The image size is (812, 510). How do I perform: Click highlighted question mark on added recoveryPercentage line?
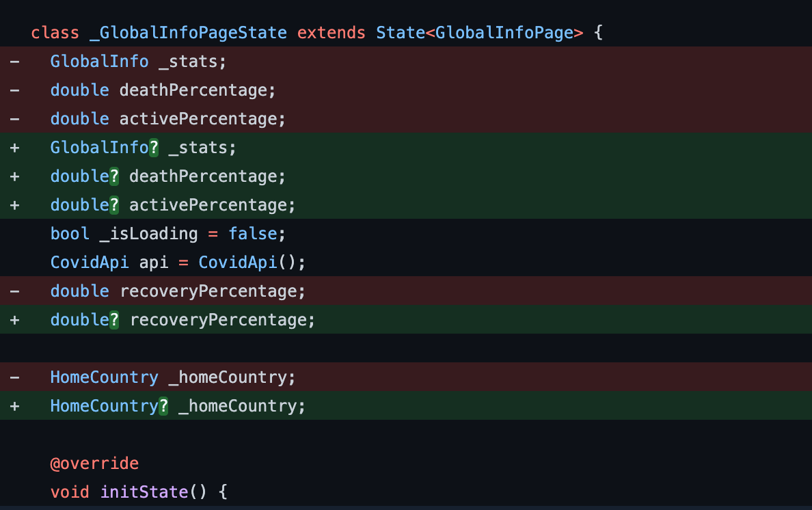[114, 320]
